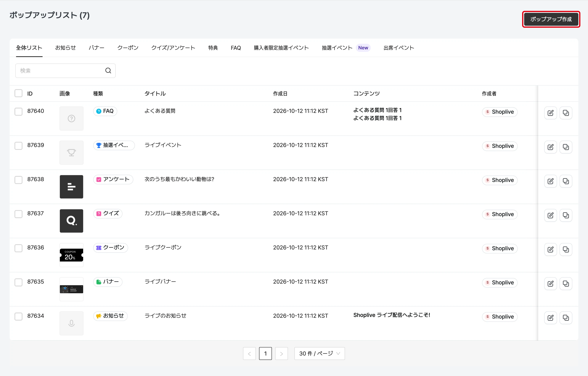This screenshot has width=588, height=376.
Task: Edit the クイズ popup 87637
Action: coord(550,215)
